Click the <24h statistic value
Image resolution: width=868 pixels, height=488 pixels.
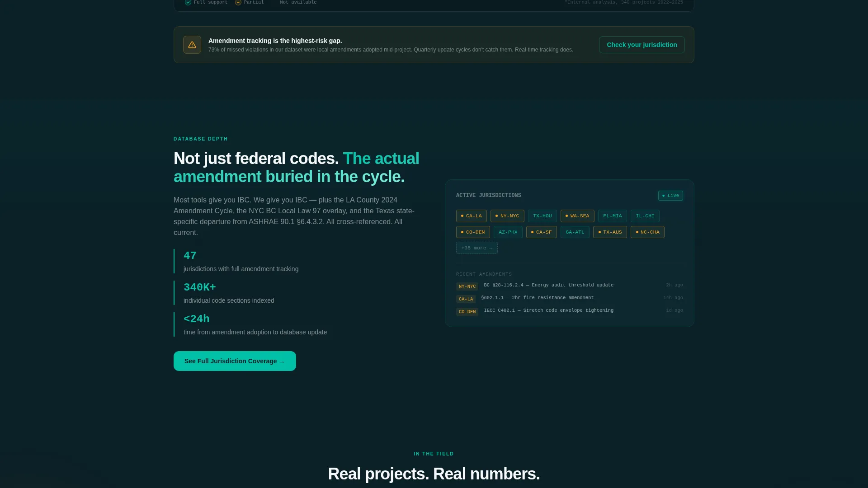pos(196,319)
